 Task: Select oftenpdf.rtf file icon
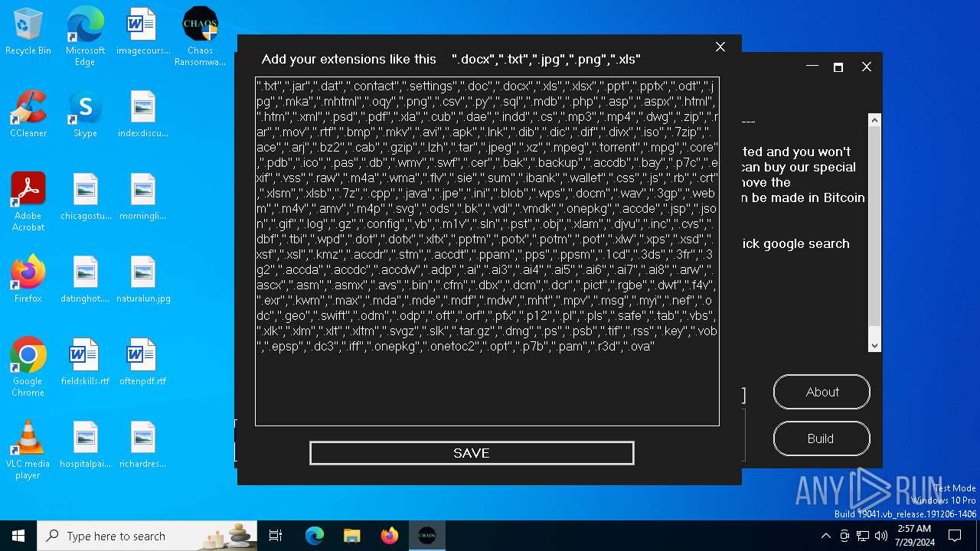coord(143,362)
